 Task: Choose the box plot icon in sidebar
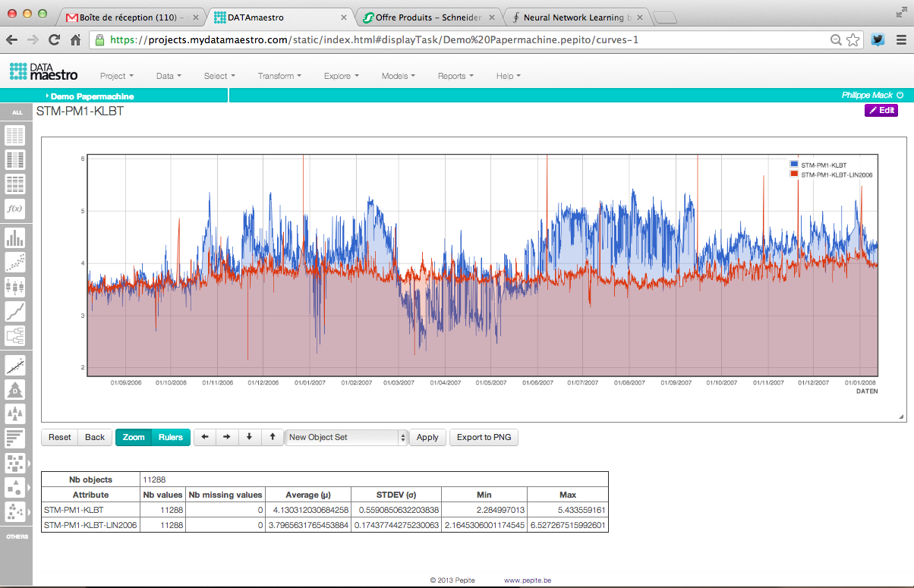15,287
